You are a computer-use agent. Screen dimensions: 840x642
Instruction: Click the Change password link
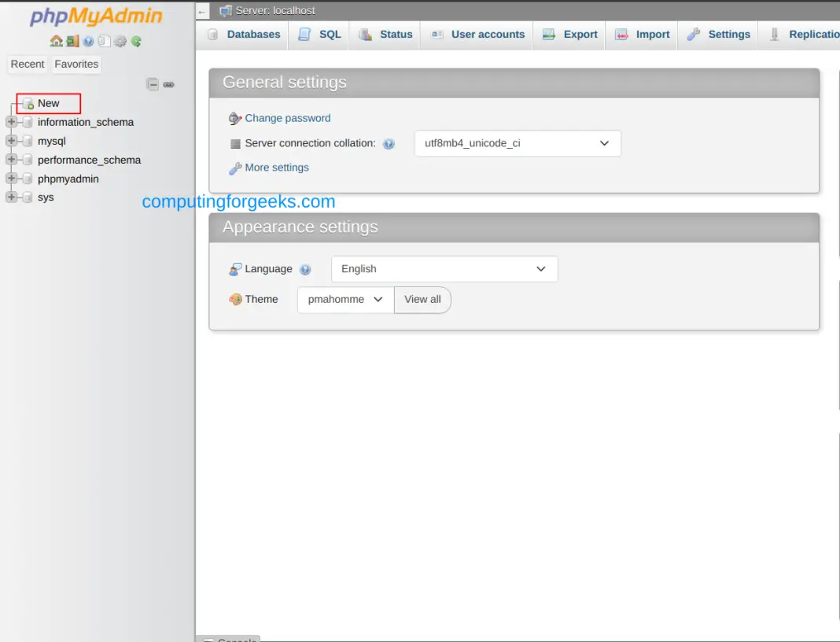coord(287,117)
